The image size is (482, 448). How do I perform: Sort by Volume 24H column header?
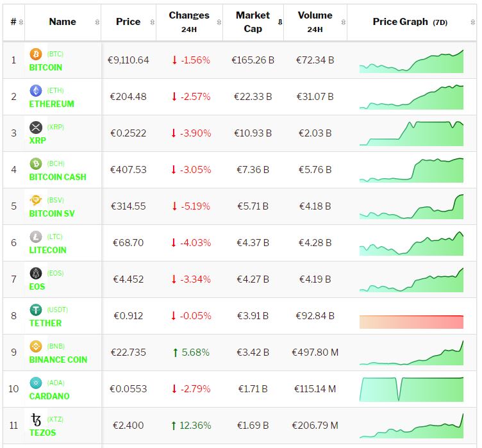point(315,22)
